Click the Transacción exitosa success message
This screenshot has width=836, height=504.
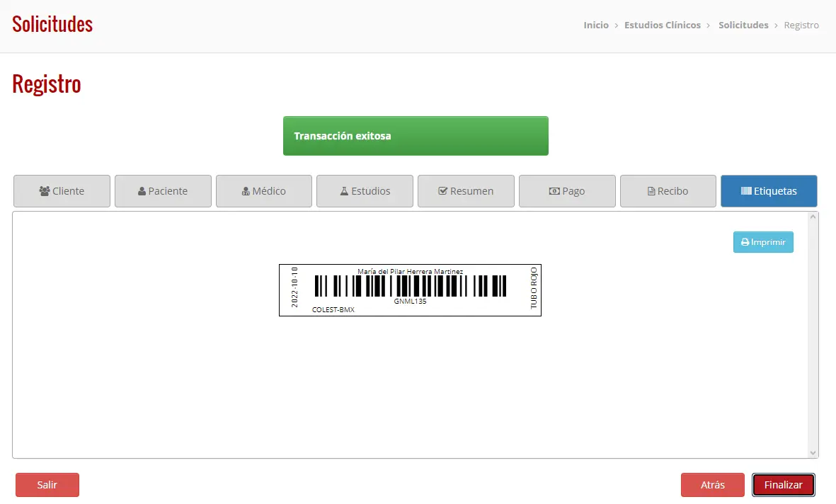(x=416, y=136)
